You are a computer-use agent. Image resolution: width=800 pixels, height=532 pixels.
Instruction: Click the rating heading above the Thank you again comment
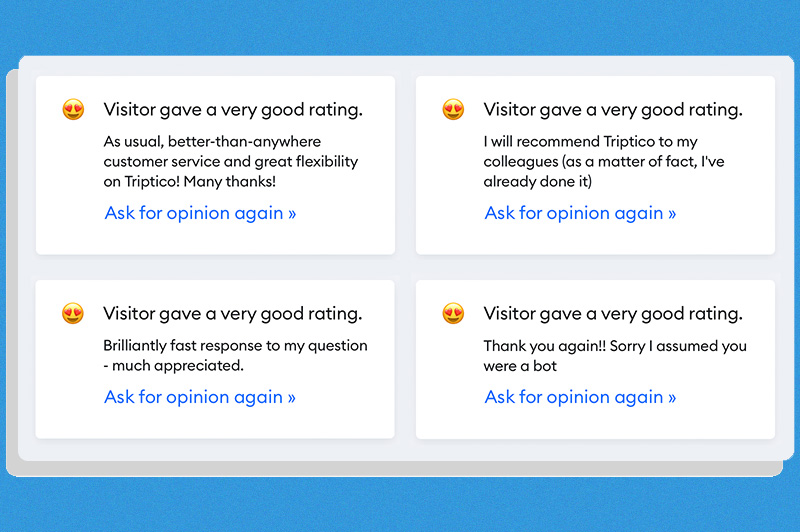click(x=613, y=314)
